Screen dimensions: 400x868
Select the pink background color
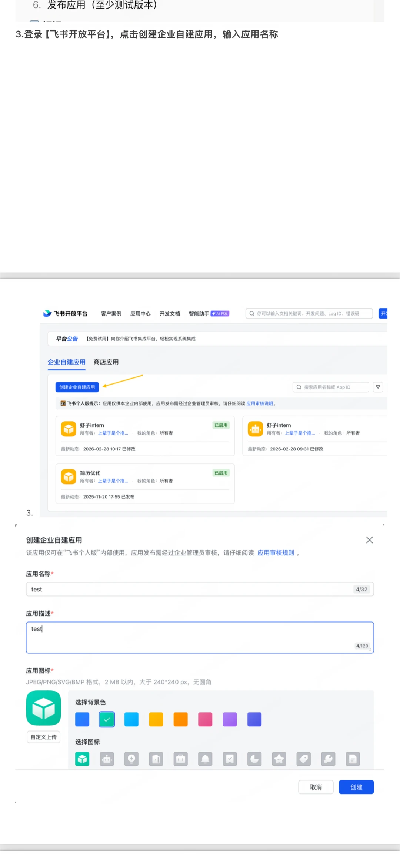tap(205, 719)
